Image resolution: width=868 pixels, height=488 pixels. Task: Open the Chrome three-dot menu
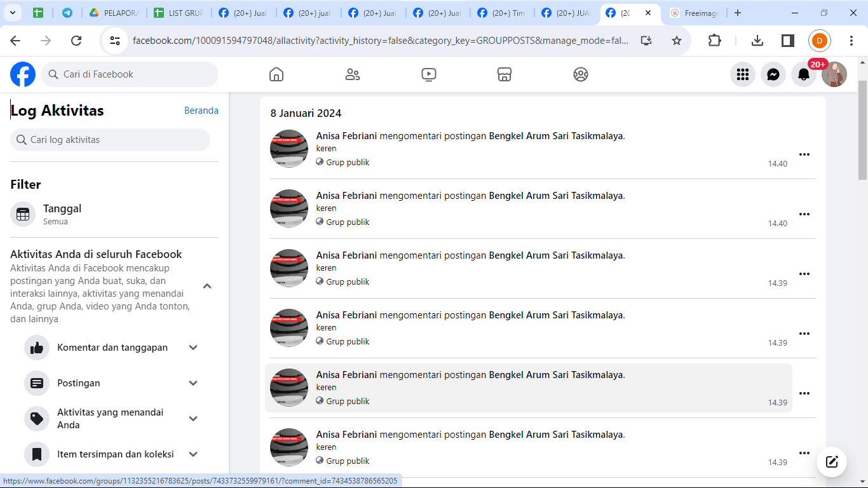pos(851,41)
